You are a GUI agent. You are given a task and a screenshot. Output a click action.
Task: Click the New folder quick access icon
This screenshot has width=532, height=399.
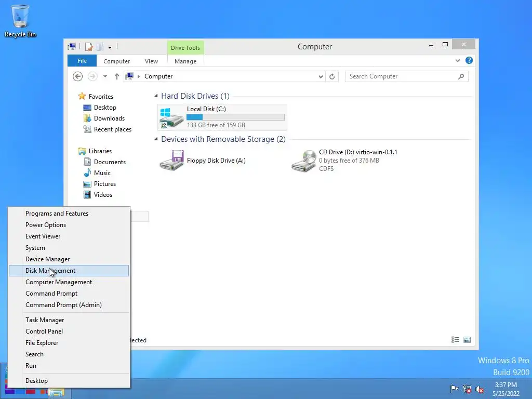[x=100, y=47]
